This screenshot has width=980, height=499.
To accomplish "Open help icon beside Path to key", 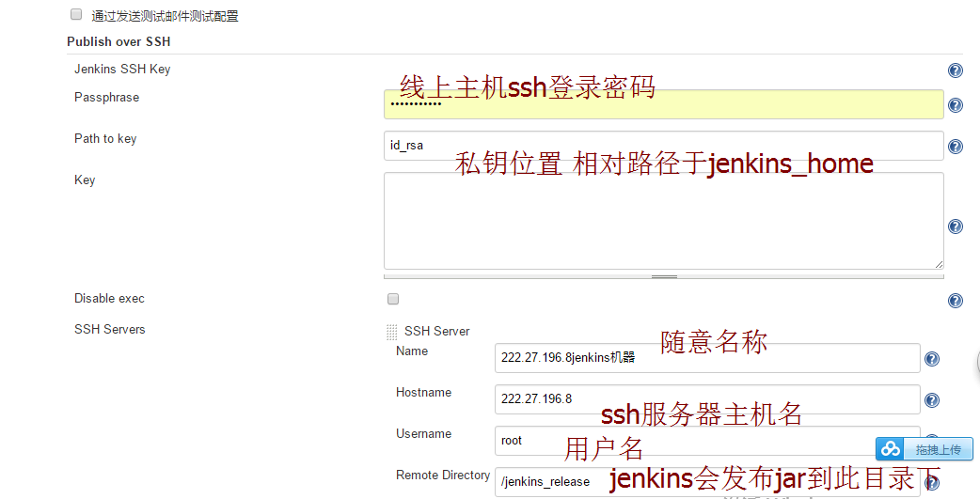I will point(955,147).
